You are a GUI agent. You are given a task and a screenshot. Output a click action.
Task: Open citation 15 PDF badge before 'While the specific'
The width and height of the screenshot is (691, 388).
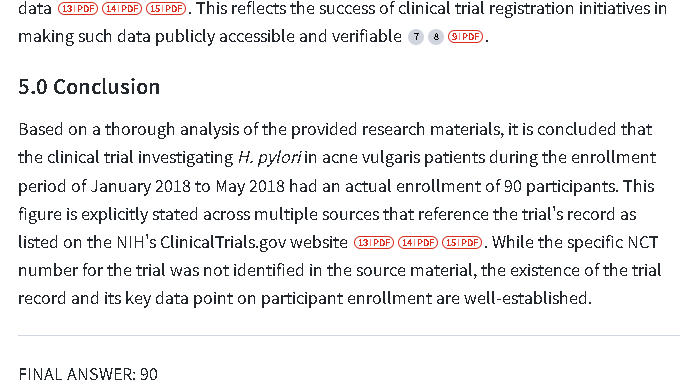click(462, 242)
